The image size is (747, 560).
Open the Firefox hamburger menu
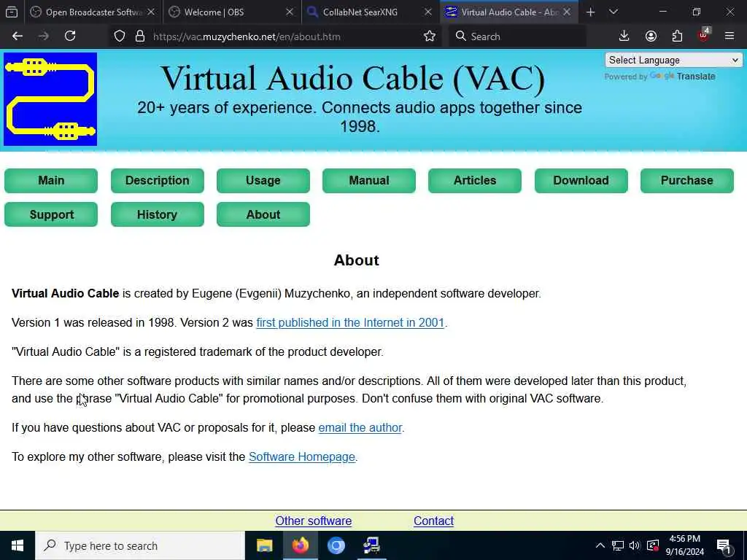tap(729, 36)
